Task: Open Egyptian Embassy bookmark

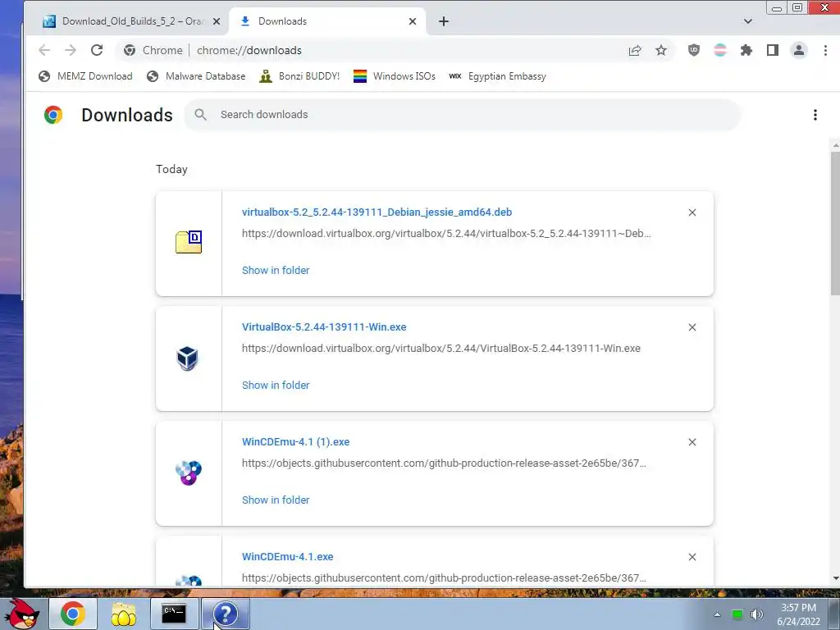Action: (x=498, y=76)
